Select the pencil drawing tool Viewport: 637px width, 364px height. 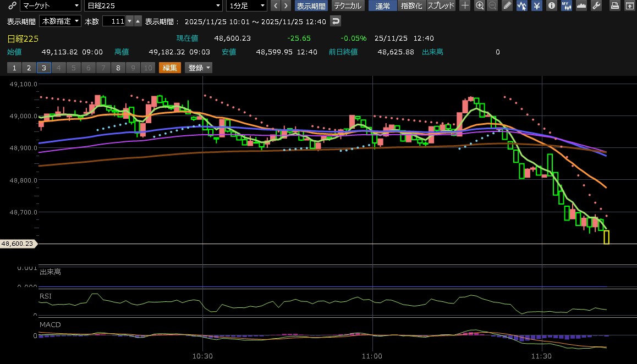(x=507, y=6)
